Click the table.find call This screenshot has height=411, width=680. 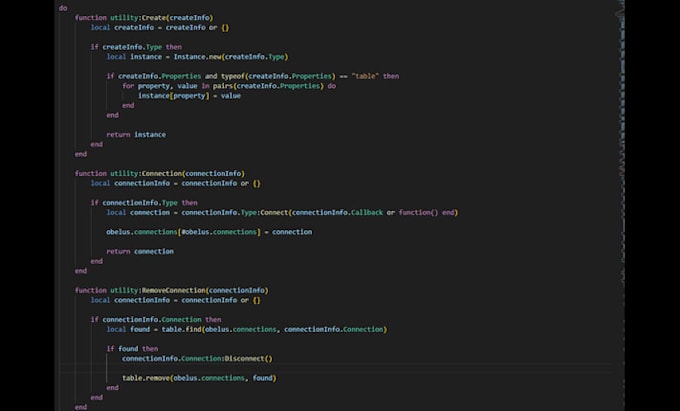pos(274,329)
